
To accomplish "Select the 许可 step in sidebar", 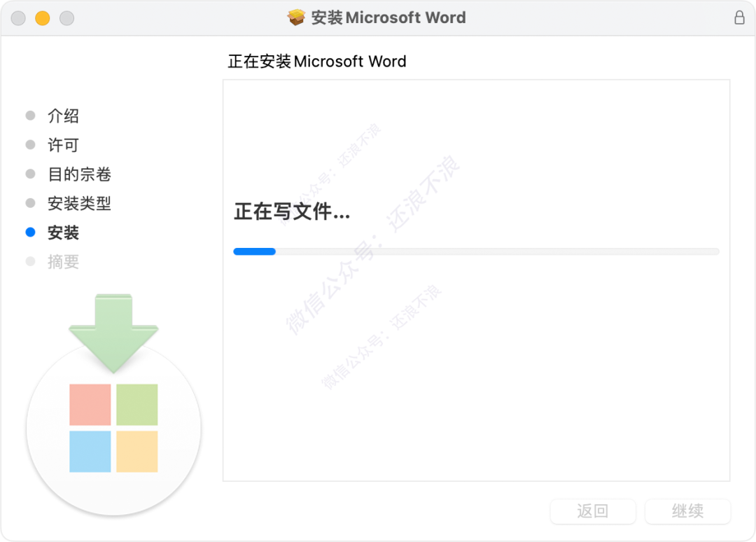I will 63,145.
